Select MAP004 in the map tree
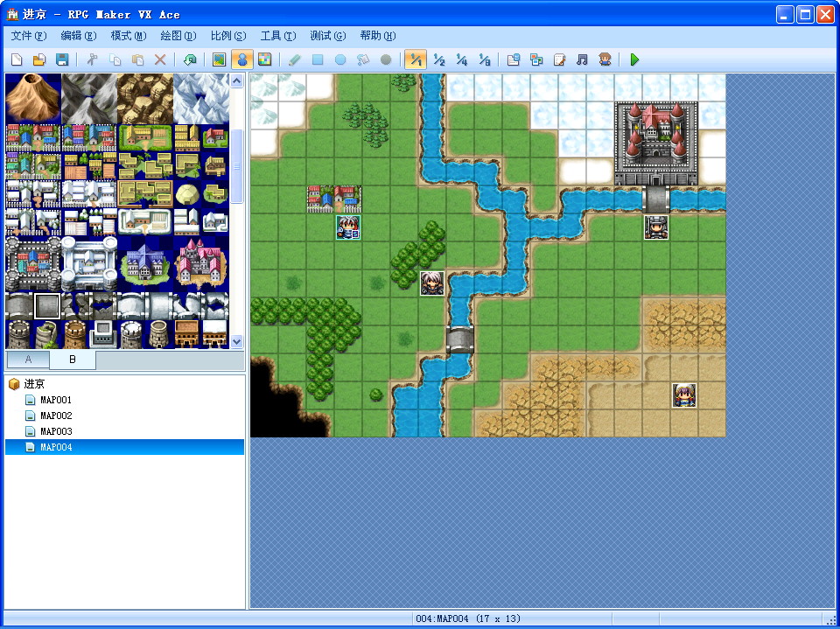 [x=124, y=447]
